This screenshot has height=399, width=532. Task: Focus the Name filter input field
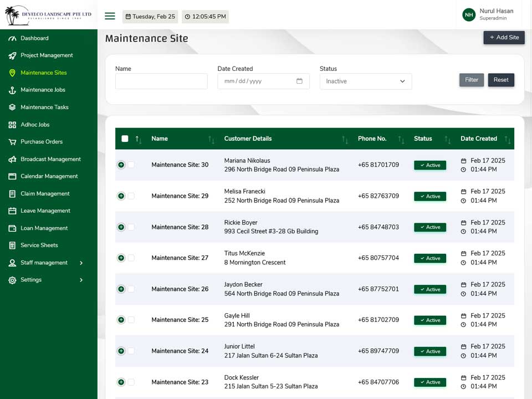tap(161, 81)
